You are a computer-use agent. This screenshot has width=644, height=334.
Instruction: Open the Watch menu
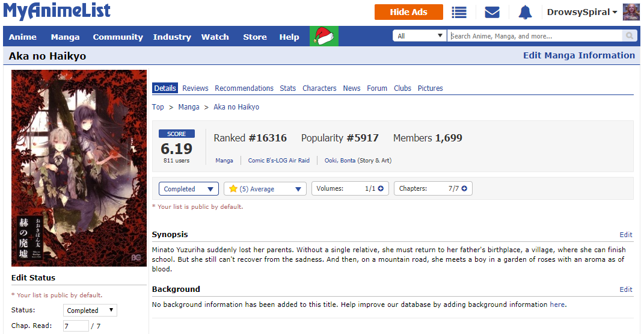coord(215,37)
